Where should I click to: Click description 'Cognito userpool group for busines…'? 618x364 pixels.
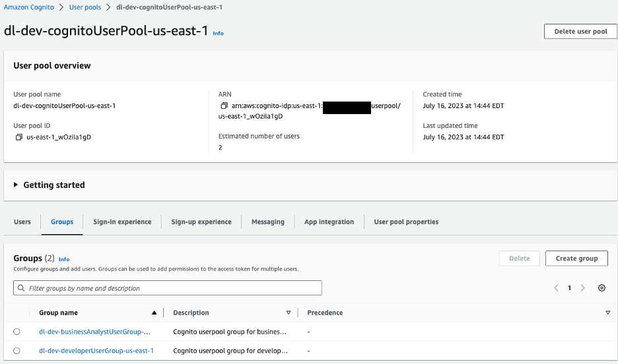(x=230, y=332)
